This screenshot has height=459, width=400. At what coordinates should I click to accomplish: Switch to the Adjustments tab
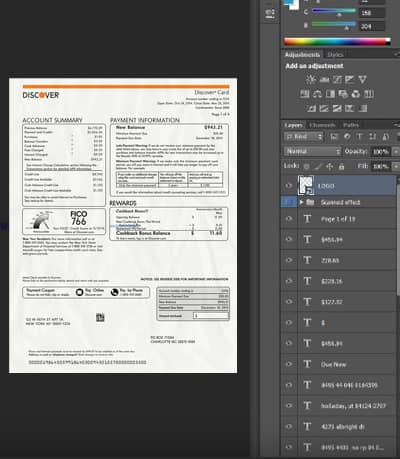[302, 55]
